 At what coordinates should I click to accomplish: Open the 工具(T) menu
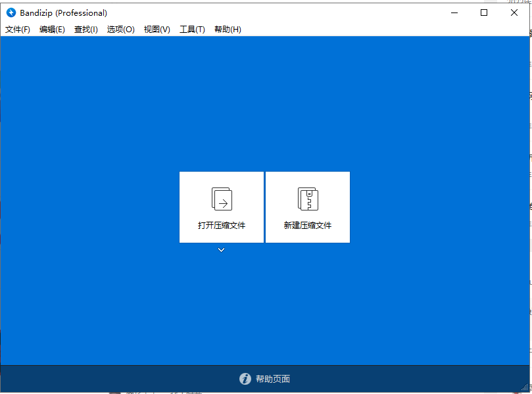[192, 30]
